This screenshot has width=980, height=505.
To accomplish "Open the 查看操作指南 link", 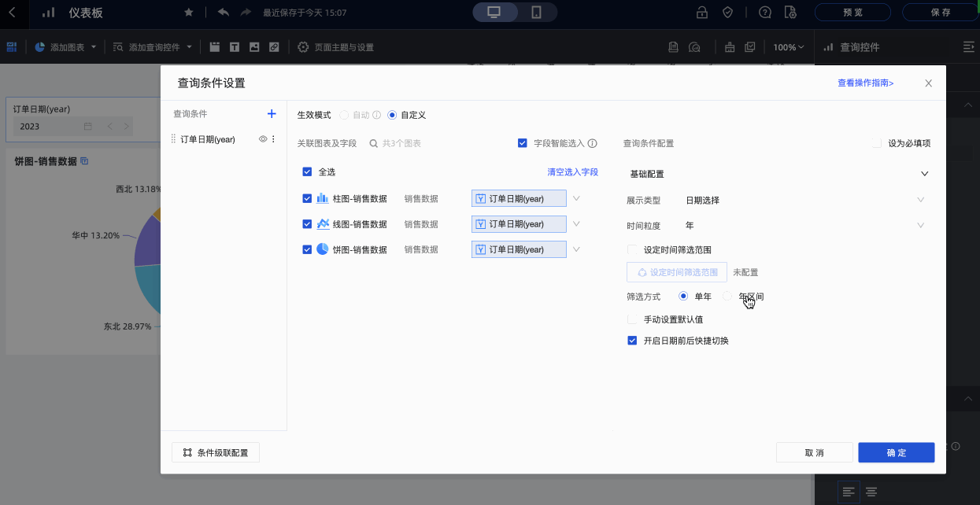I will pos(865,83).
